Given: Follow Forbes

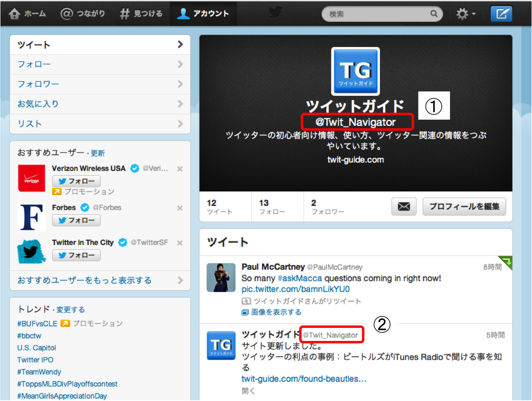Looking at the screenshot, I should [76, 220].
